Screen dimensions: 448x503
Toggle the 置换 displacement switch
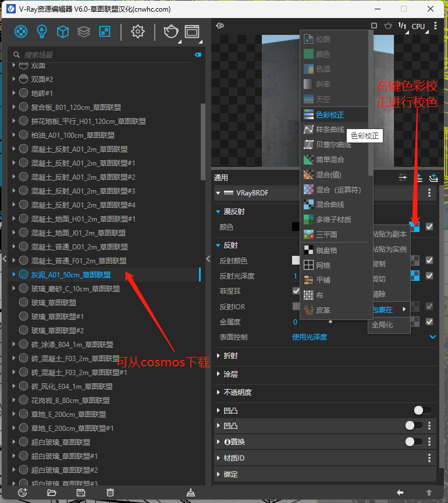point(414,442)
